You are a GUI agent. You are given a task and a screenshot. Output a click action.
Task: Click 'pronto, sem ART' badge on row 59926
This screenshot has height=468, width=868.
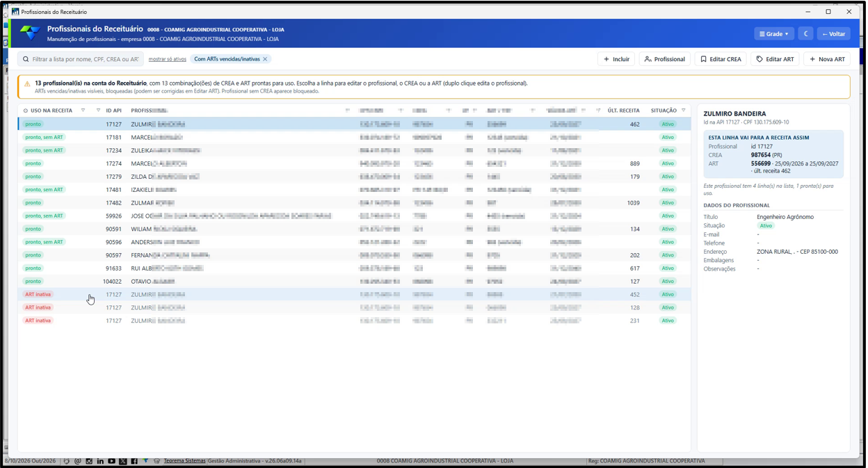[44, 216]
